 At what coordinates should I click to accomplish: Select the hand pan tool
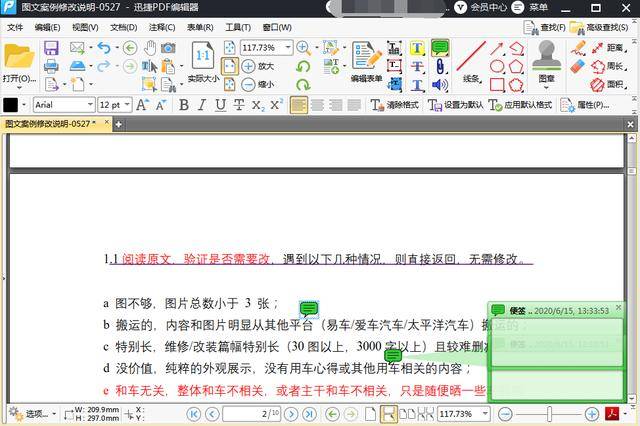150,47
